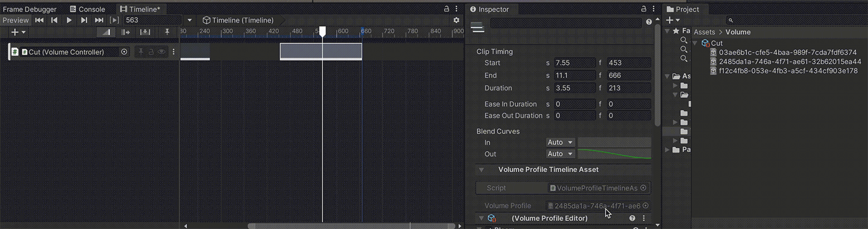Switch to the Frame Debugger tab

30,9
